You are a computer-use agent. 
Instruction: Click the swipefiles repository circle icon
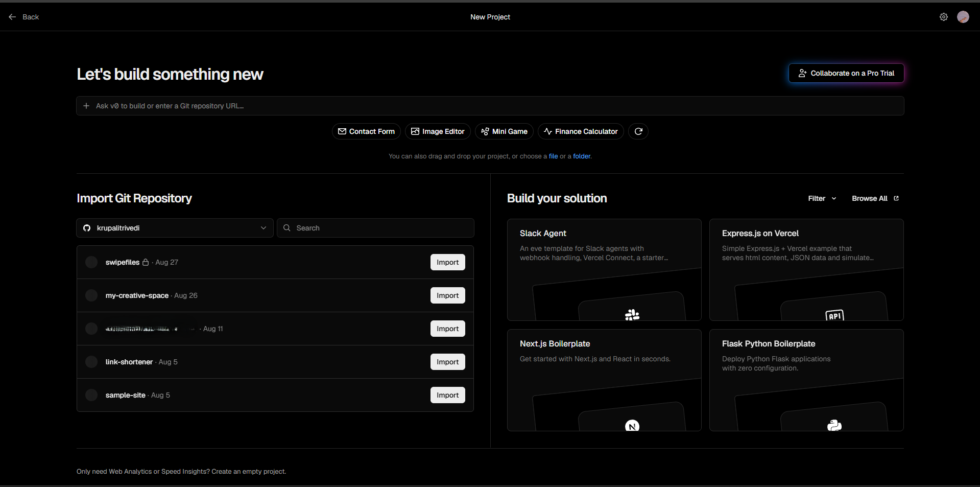pos(91,262)
